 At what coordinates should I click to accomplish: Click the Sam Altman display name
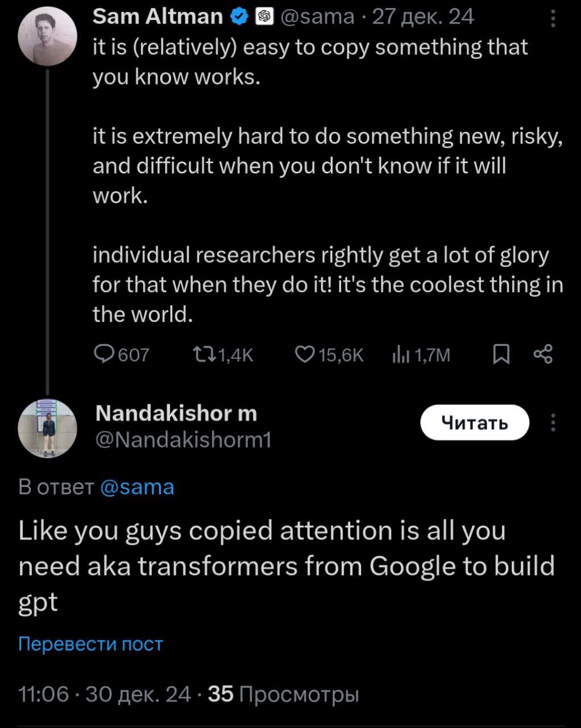click(157, 17)
